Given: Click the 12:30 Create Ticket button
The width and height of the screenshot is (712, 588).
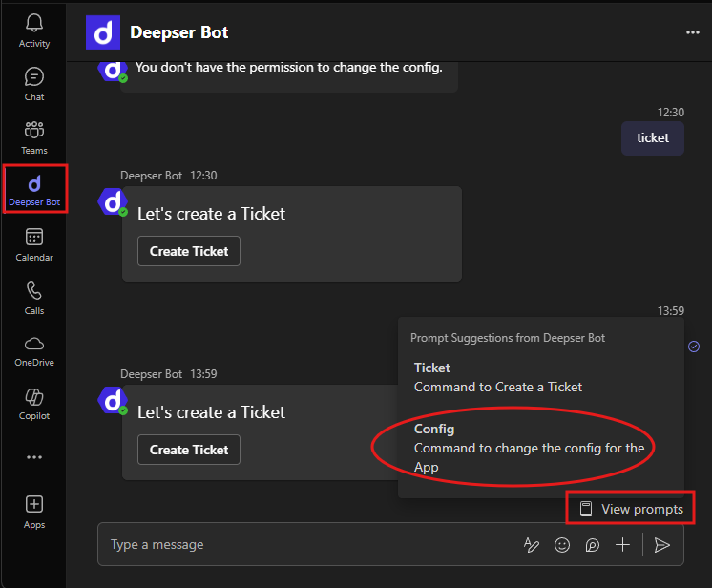Looking at the screenshot, I should (x=189, y=251).
